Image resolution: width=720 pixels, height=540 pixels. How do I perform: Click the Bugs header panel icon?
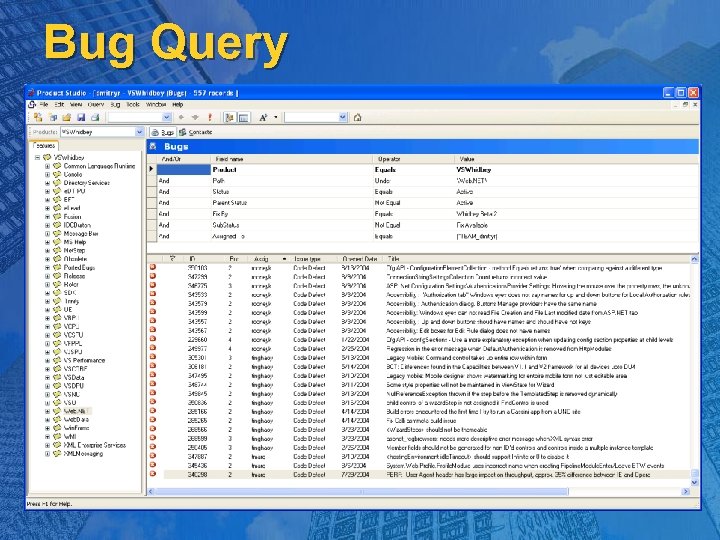tap(154, 146)
